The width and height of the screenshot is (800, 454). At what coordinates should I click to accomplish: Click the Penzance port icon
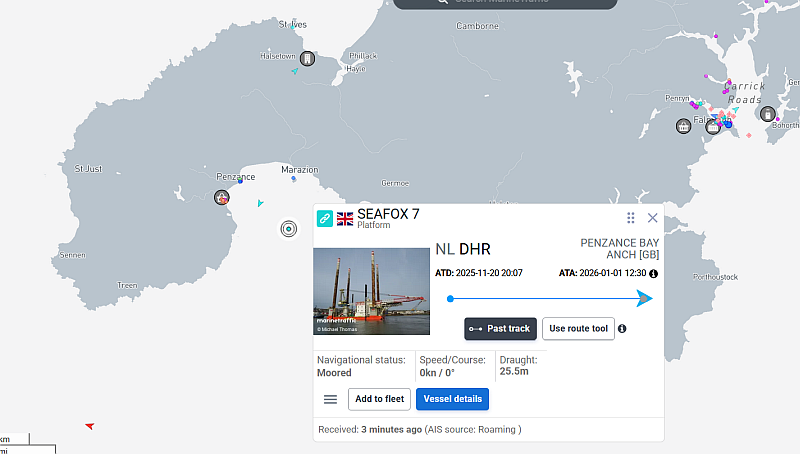click(222, 197)
